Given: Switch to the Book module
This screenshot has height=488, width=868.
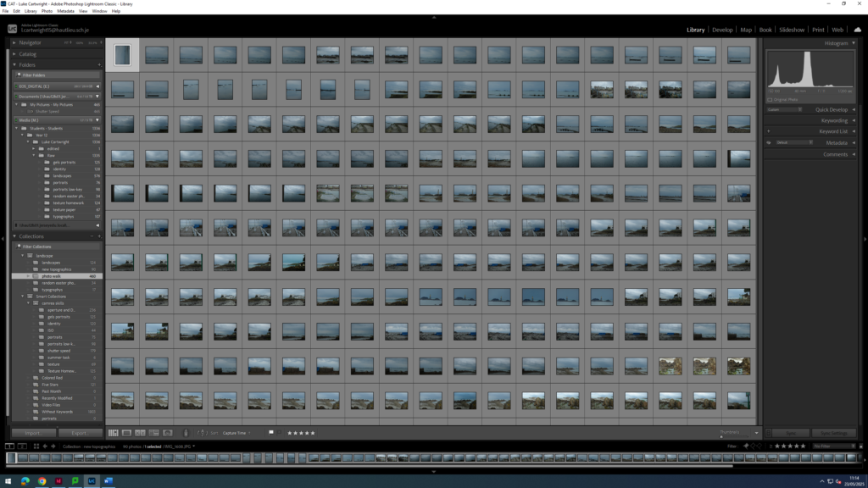Looking at the screenshot, I should click(x=765, y=30).
